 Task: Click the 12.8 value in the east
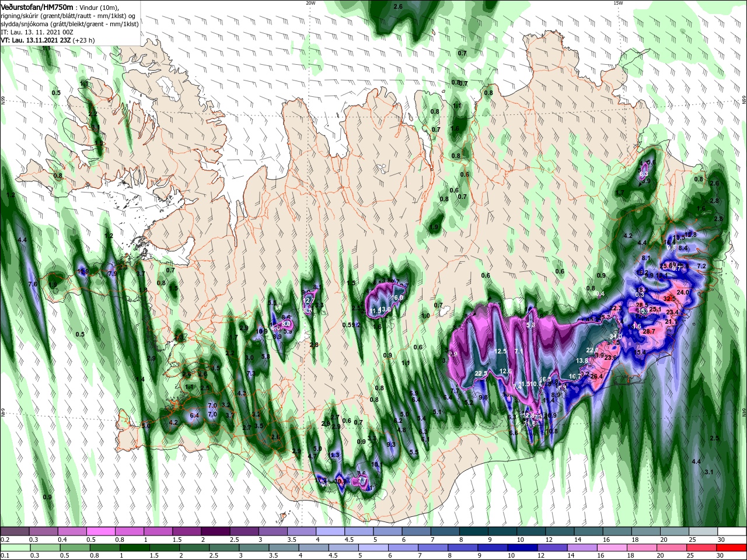point(690,235)
